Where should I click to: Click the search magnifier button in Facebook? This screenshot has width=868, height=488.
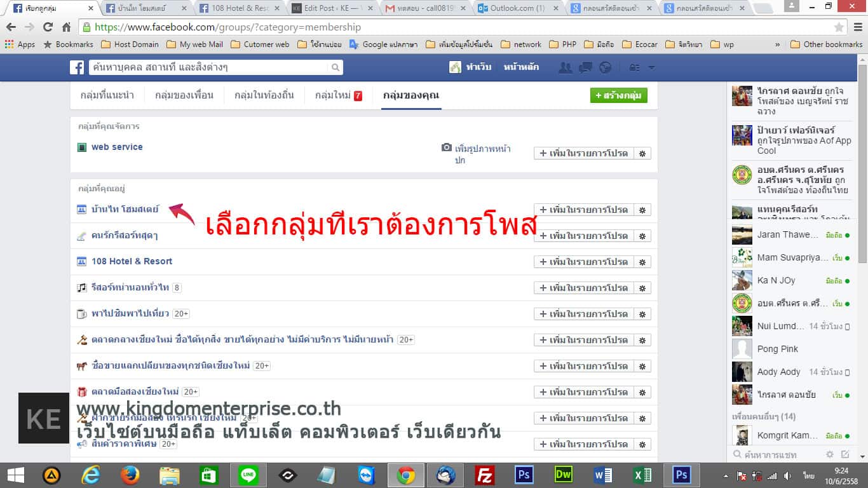[336, 67]
